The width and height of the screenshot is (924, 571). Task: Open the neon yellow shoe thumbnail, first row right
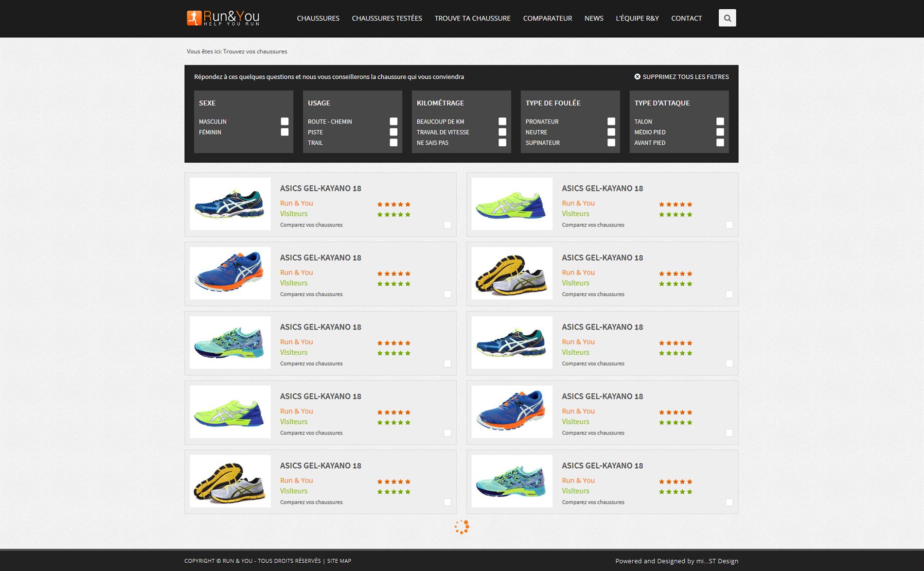512,204
